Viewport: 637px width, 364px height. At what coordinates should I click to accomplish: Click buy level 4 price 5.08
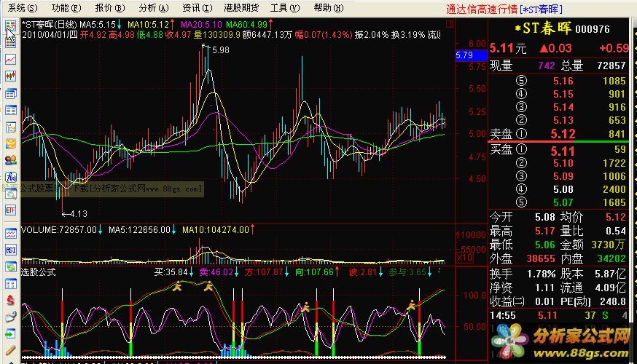(x=563, y=189)
